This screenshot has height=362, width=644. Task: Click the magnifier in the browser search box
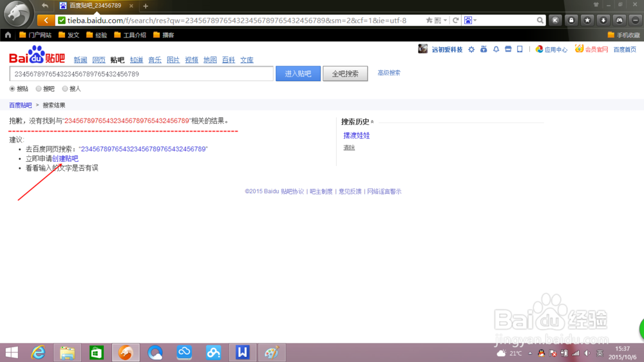tap(540, 20)
